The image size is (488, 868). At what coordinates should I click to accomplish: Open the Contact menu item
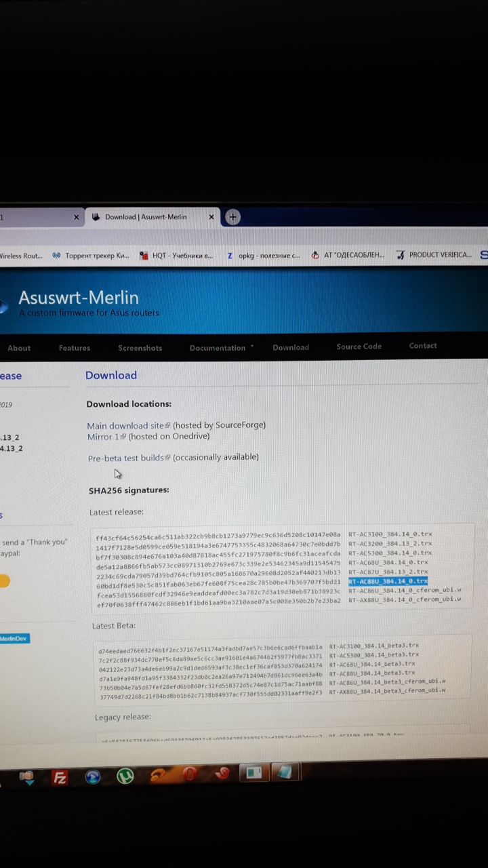click(423, 346)
